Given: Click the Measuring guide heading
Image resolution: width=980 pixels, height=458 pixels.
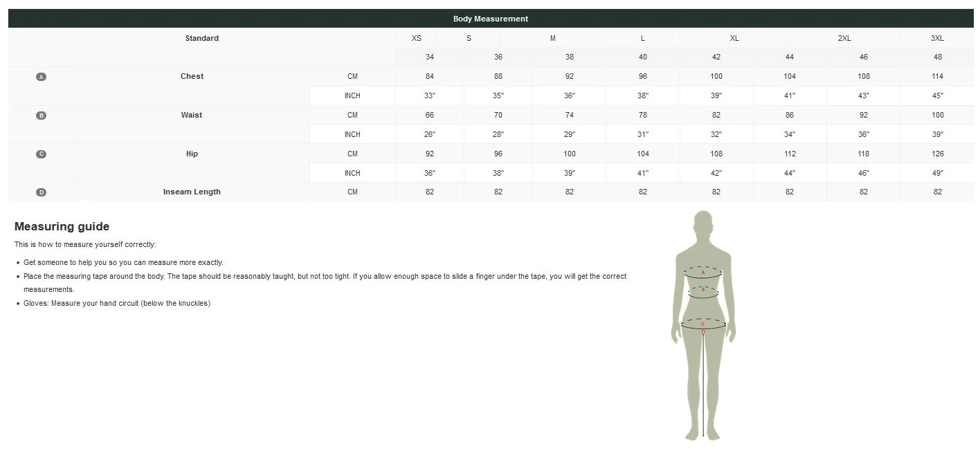Looking at the screenshot, I should (62, 227).
